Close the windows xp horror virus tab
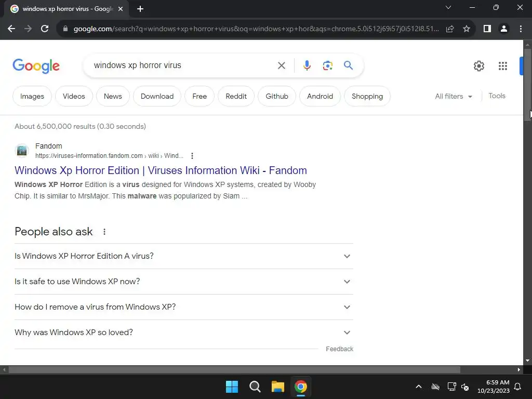This screenshot has width=532, height=399. pos(121,9)
